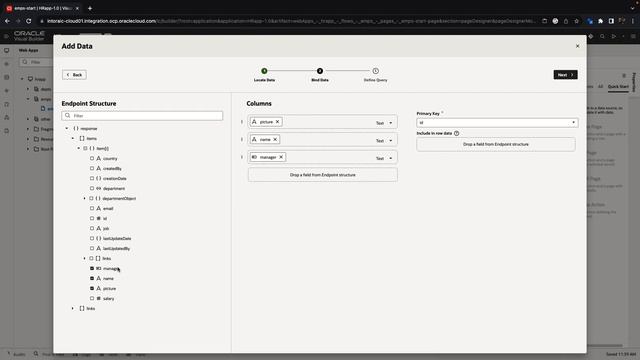
Task: Reload the browser page
Action: coord(29,21)
